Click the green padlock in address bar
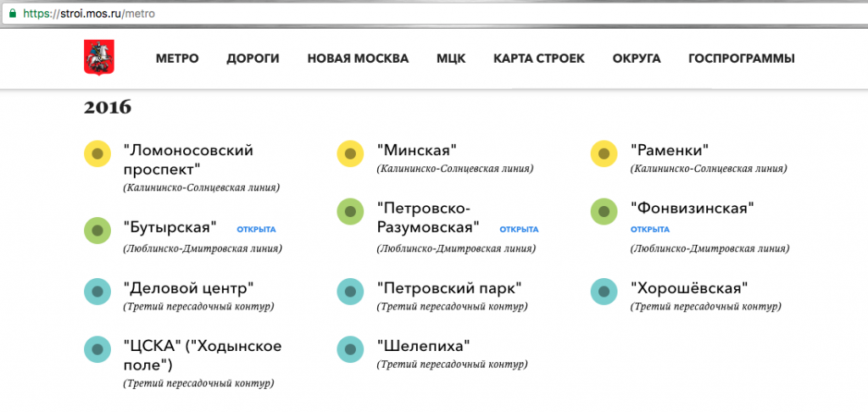The image size is (868, 412). (x=13, y=13)
